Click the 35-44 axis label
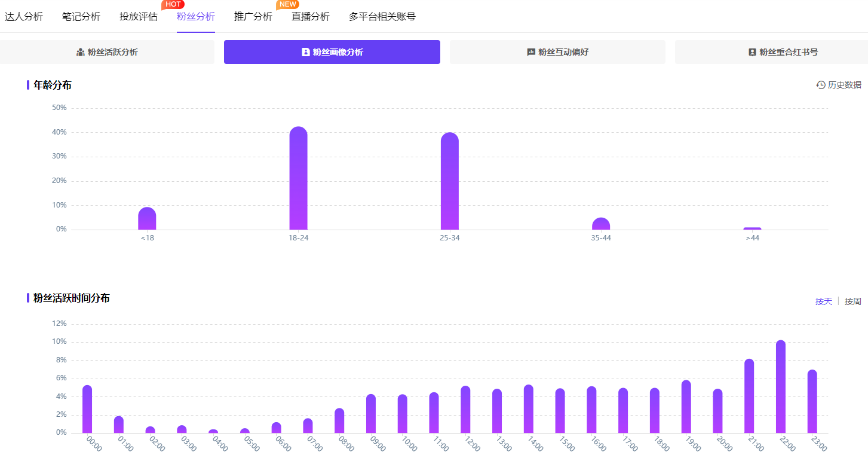Screen dimensions: 868x476 coord(601,238)
